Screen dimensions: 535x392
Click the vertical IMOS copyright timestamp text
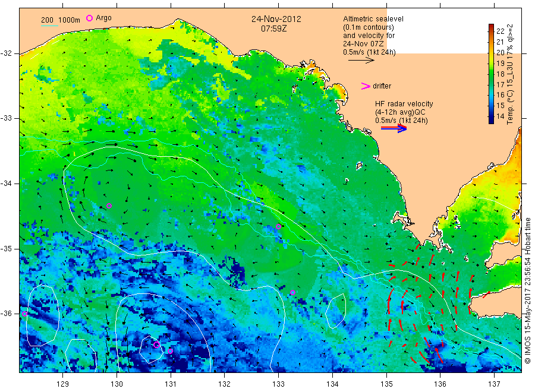coord(527,291)
